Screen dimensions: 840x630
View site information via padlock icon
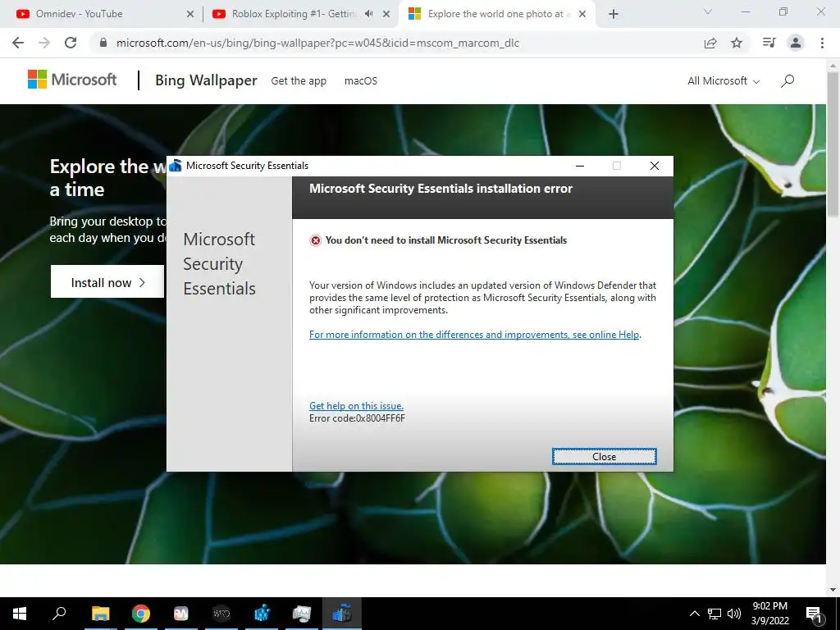[x=103, y=43]
